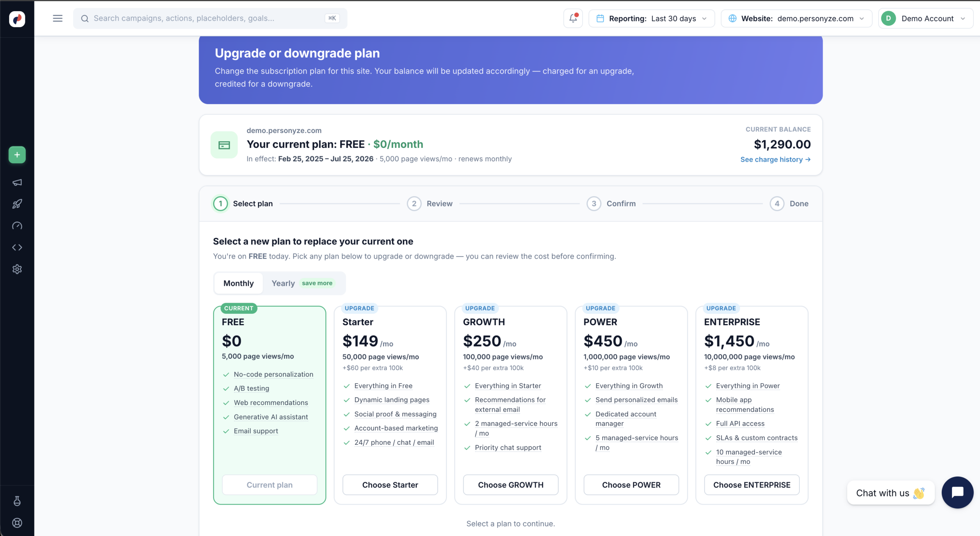Click step 4 circle Done
Viewport: 980px width, 536px height.
[777, 204]
